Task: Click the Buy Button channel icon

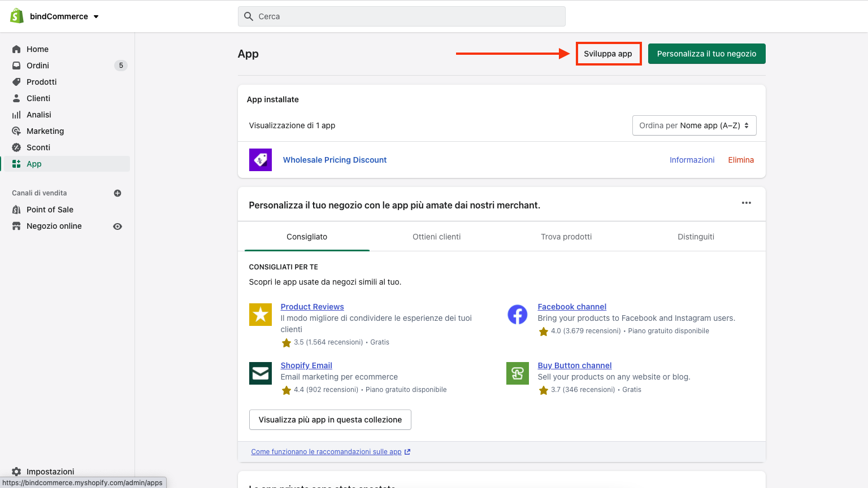Action: 517,373
